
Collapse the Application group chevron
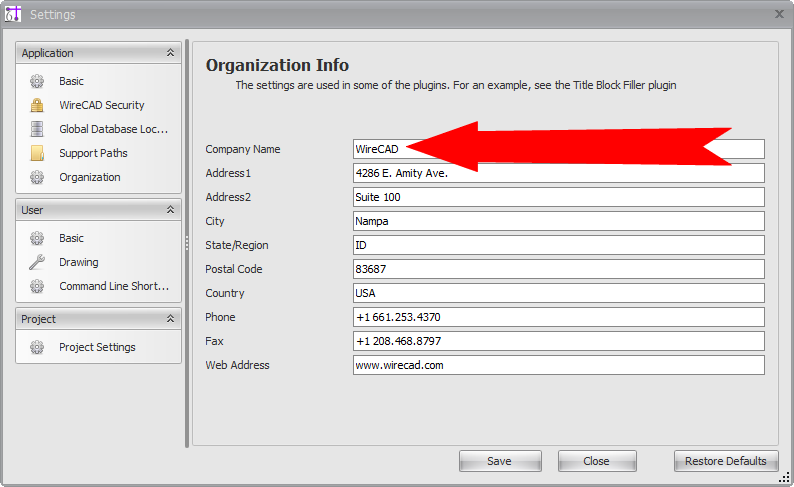171,53
